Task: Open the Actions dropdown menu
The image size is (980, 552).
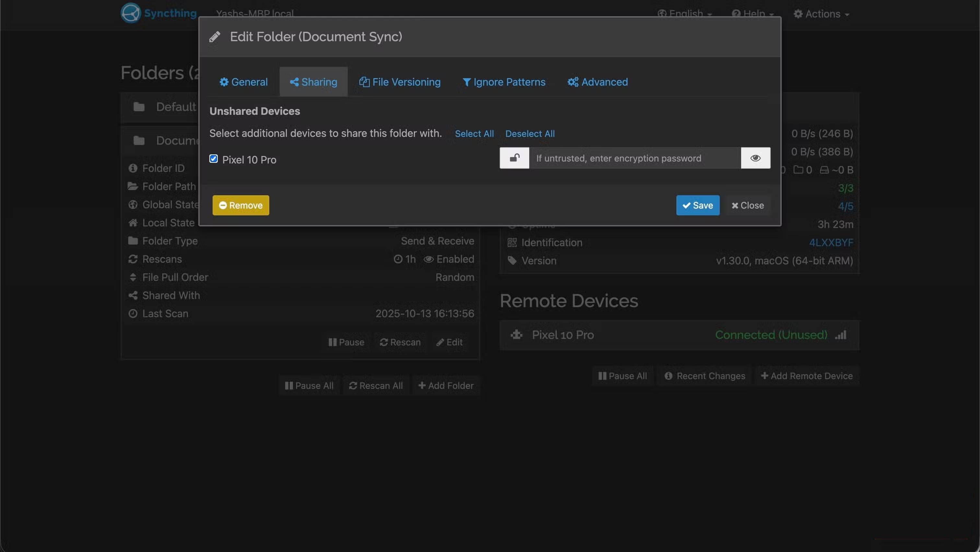Action: pyautogui.click(x=822, y=14)
